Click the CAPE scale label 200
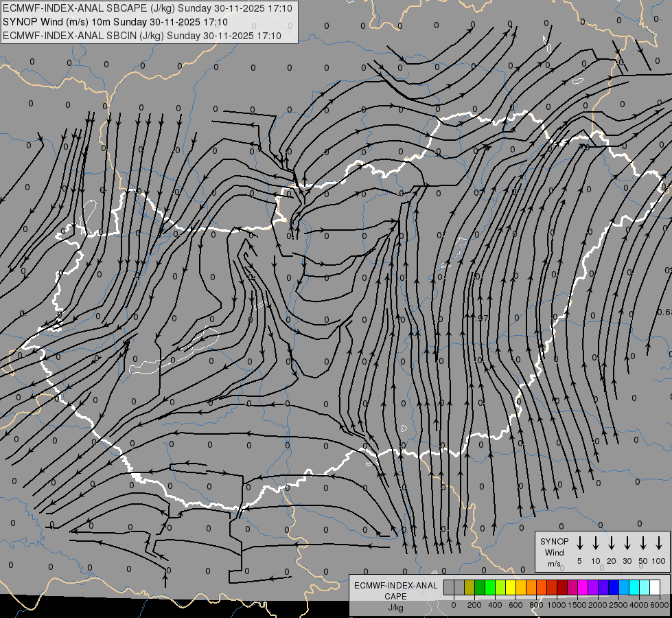 tap(474, 605)
